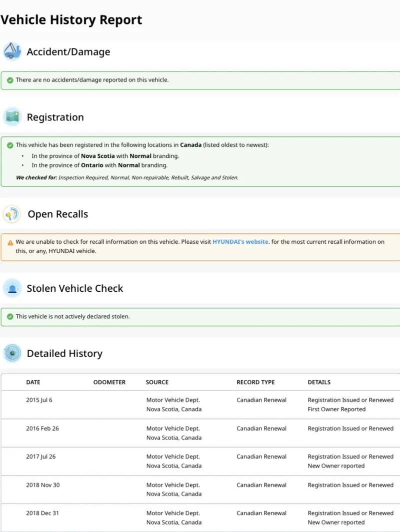Click First Owner Reported detail text

[336, 410]
